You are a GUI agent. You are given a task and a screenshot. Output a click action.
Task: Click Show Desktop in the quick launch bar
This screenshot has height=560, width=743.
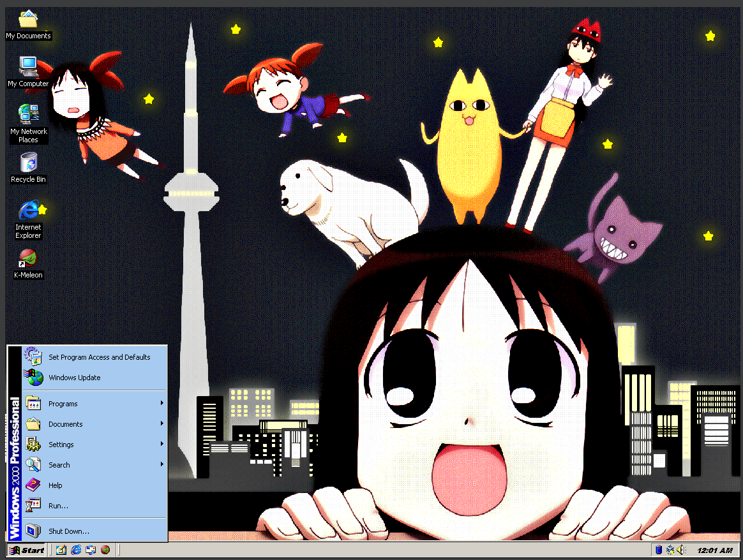pyautogui.click(x=61, y=550)
